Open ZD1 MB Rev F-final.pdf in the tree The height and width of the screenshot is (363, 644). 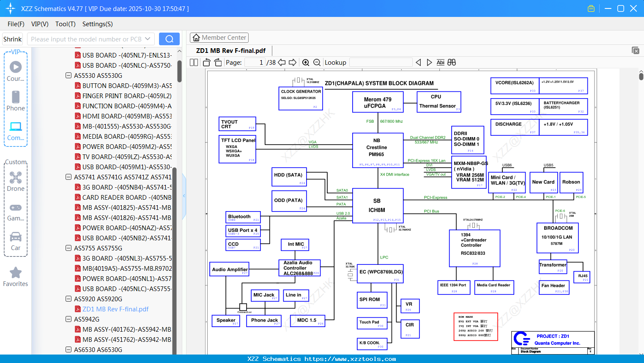tap(115, 309)
